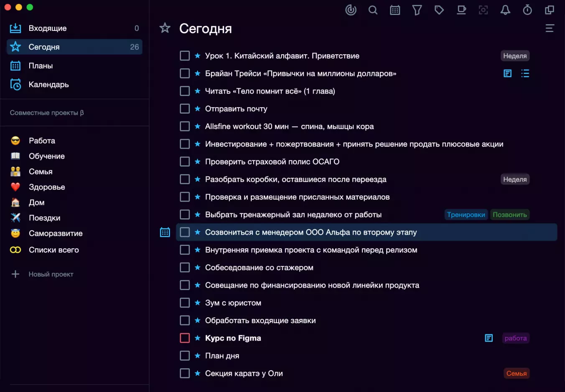Click calendar icon left of Созвониться task
The image size is (565, 392).
pyautogui.click(x=165, y=233)
